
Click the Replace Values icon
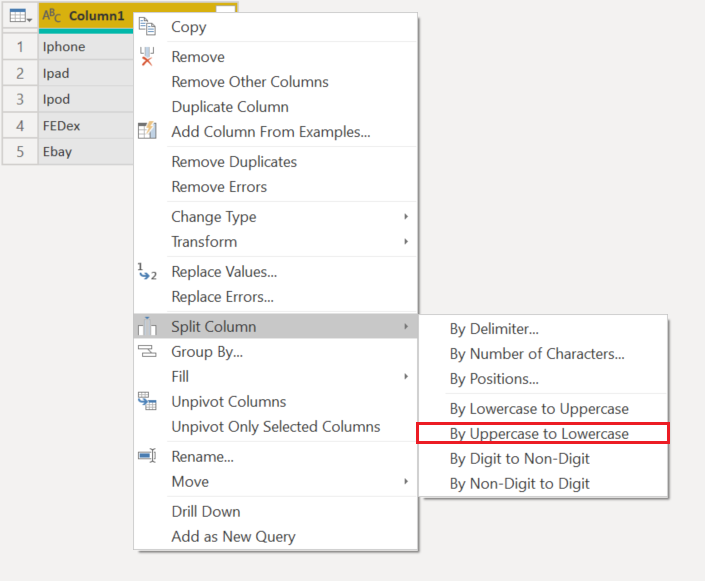147,272
